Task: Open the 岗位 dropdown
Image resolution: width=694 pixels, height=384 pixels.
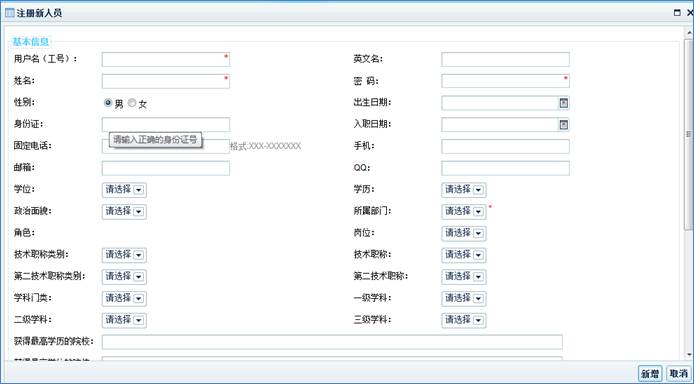Action: pos(463,233)
